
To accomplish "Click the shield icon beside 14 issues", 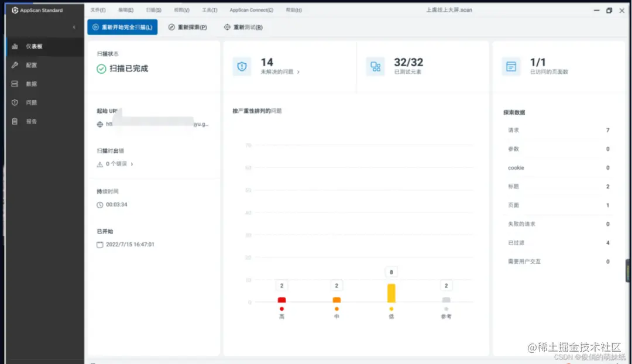I will click(x=242, y=67).
